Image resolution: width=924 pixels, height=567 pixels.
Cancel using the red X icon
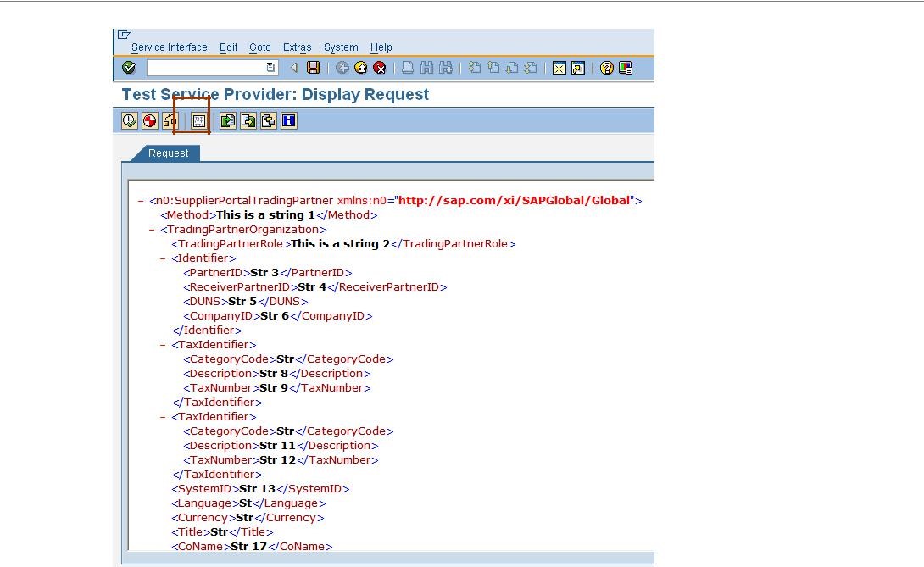tap(378, 67)
